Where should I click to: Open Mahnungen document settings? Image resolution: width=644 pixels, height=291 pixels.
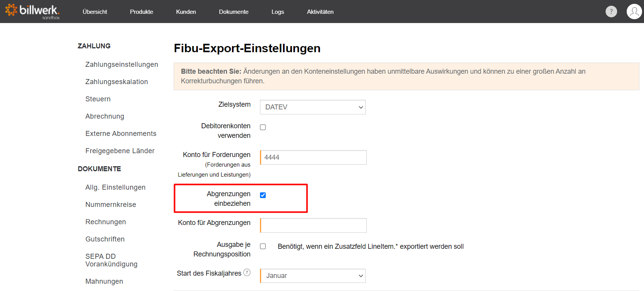click(x=104, y=281)
